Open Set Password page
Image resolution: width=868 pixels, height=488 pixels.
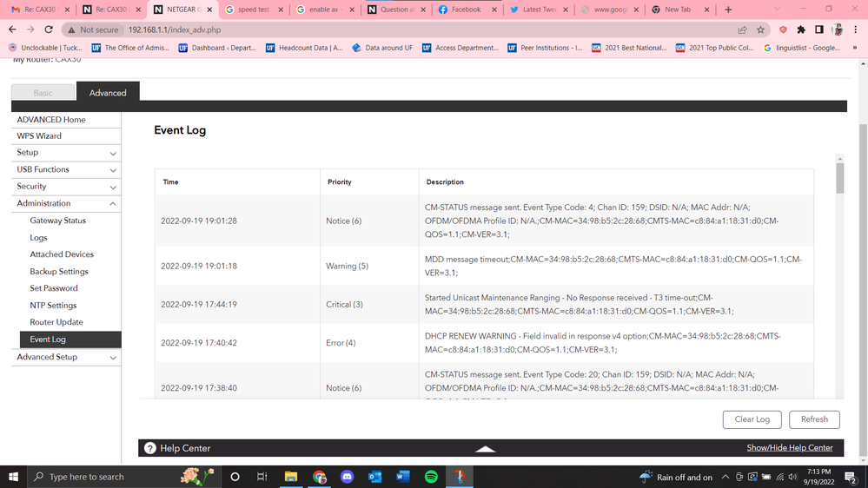54,288
